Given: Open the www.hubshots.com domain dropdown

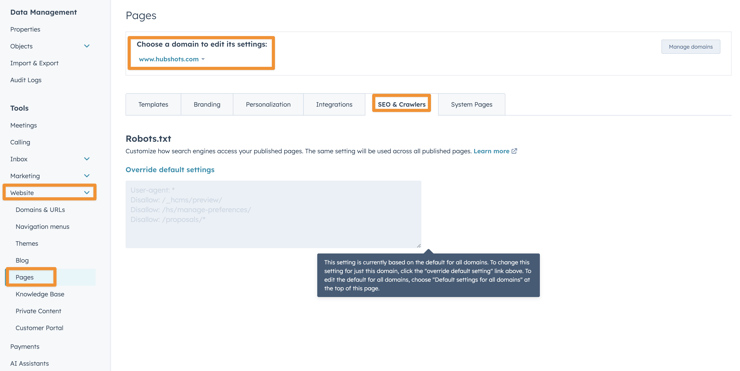Looking at the screenshot, I should pyautogui.click(x=172, y=59).
